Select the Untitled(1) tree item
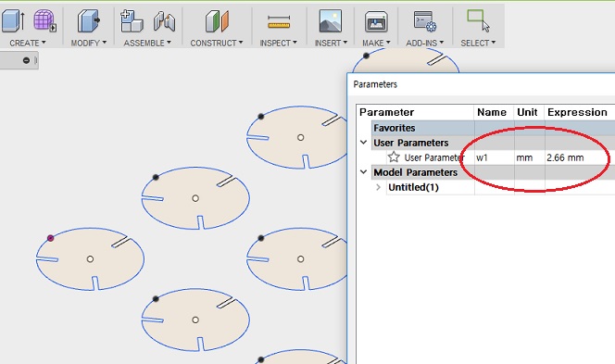615x364 pixels. [413, 187]
